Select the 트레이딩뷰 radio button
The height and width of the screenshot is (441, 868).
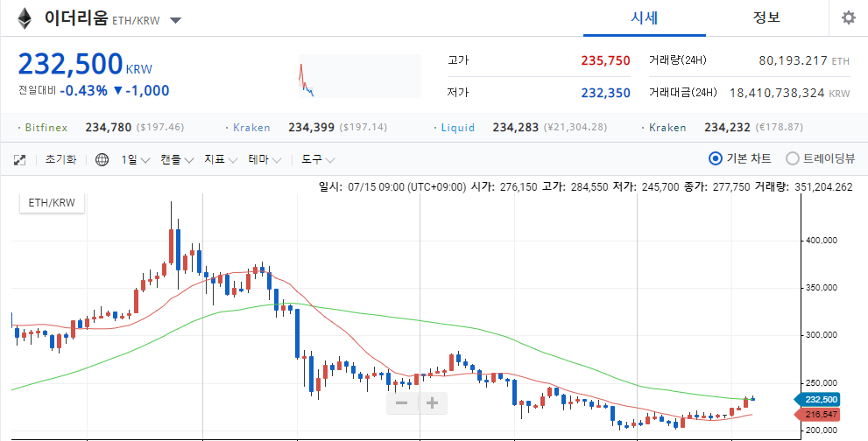[x=793, y=158]
